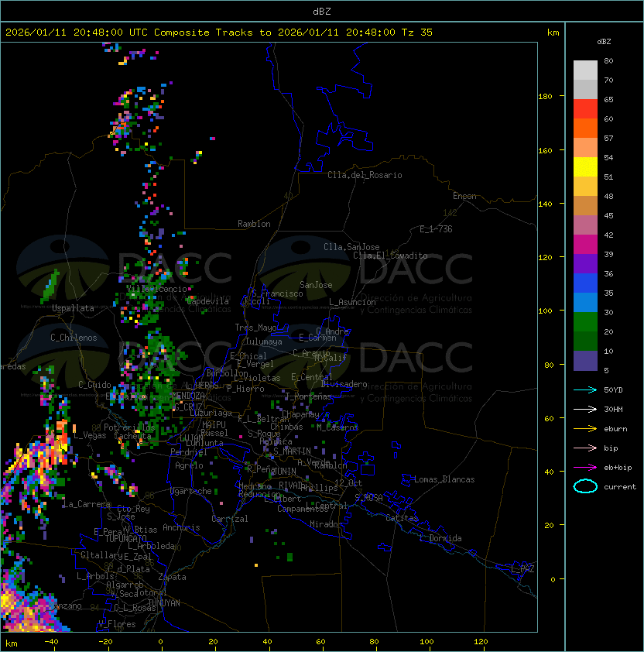This screenshot has width=644, height=652.
Task: Click the magenta eb+bip arrow in legend
Action: (x=585, y=468)
